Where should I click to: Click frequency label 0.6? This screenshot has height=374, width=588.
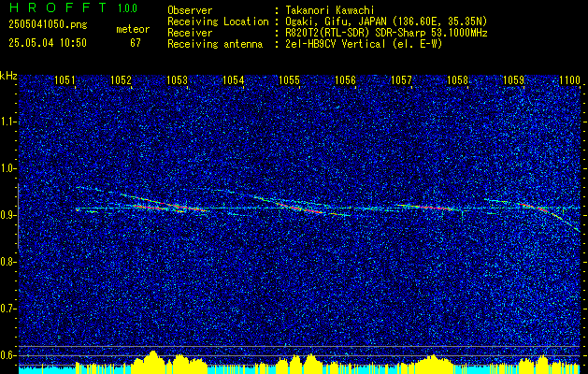click(x=7, y=355)
